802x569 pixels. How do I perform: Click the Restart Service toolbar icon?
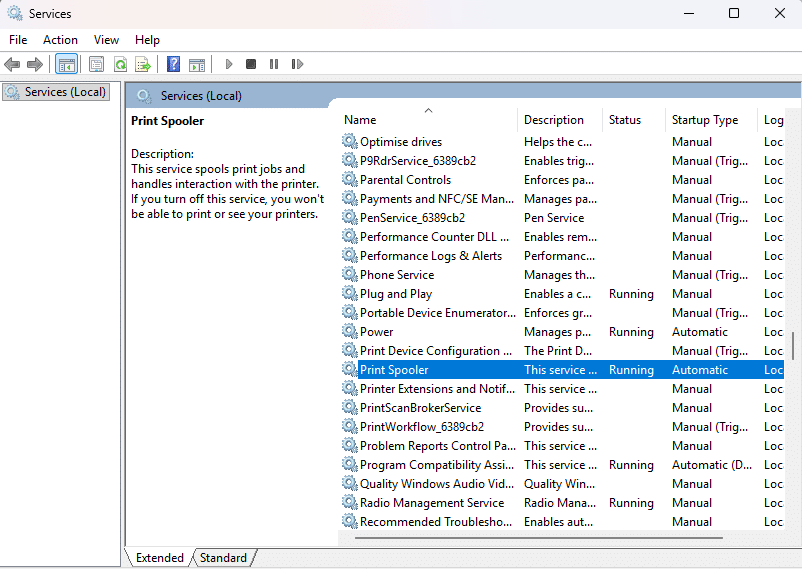[x=297, y=64]
